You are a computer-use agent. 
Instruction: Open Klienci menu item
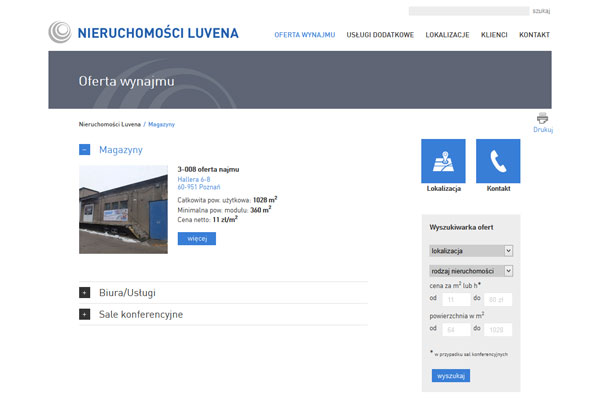[x=494, y=35]
